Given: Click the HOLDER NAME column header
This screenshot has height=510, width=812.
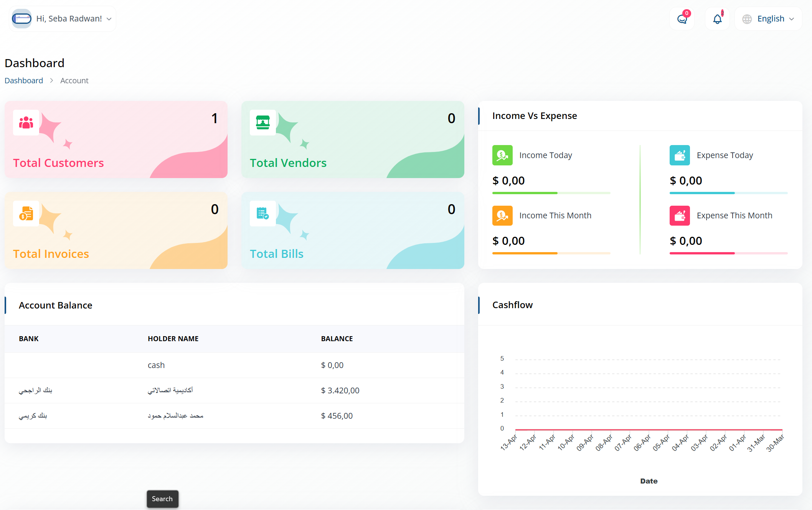Looking at the screenshot, I should [173, 339].
